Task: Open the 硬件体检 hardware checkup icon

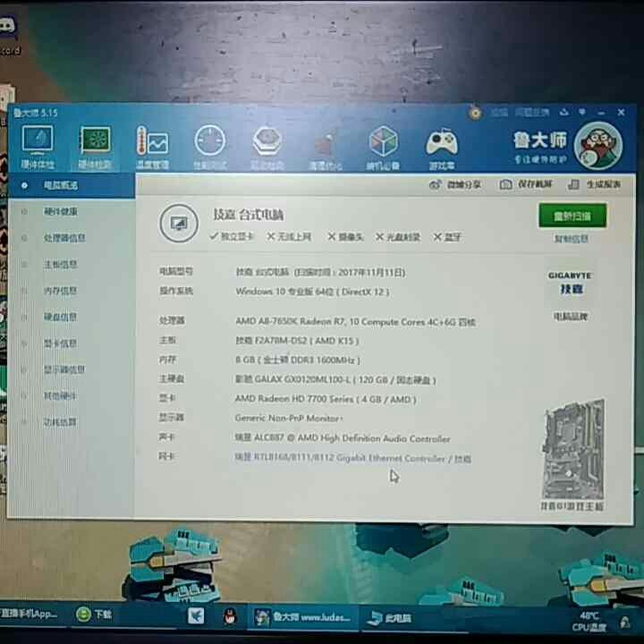Action: (38, 147)
